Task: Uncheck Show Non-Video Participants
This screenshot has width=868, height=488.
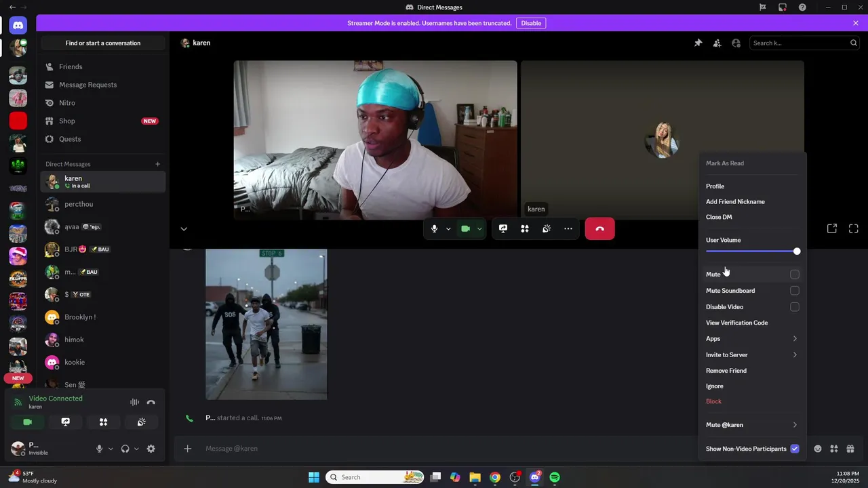Action: 795,449
